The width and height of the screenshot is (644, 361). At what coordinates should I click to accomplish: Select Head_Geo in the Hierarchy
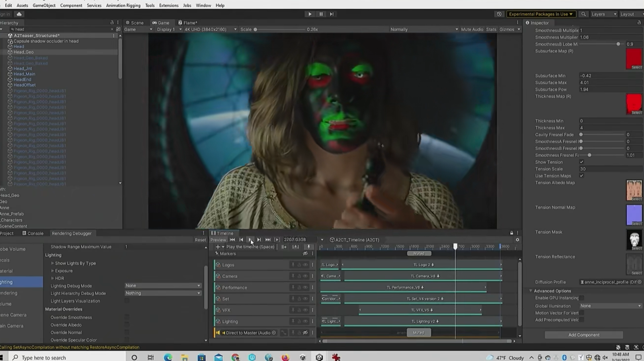[x=23, y=52]
